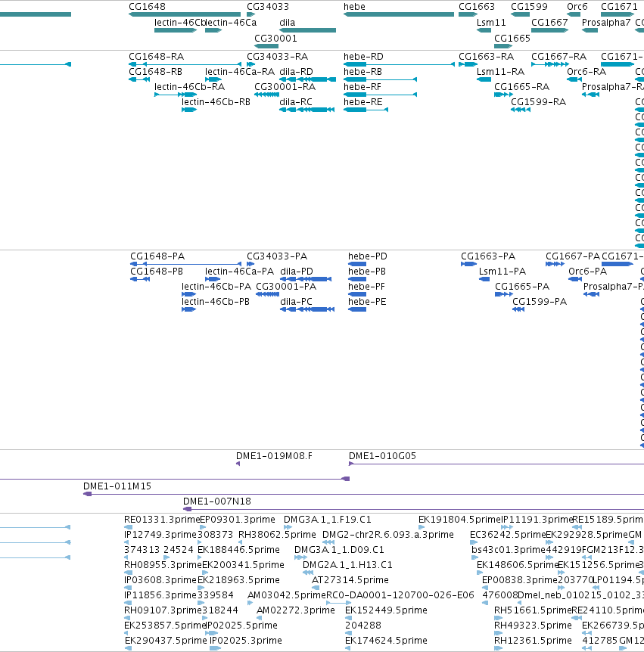Open transcript hebe-RD
This screenshot has height=652, width=644.
coord(363,57)
